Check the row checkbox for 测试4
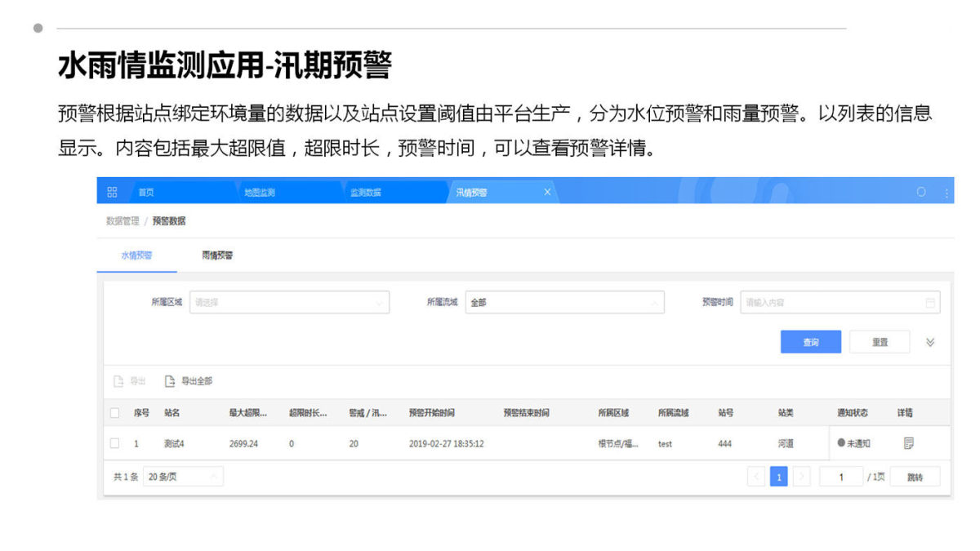Image resolution: width=980 pixels, height=551 pixels. click(114, 443)
